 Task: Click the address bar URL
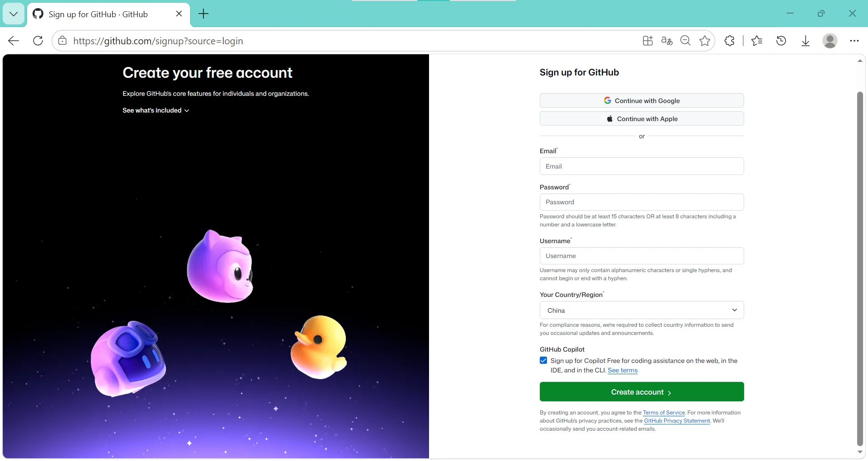158,41
